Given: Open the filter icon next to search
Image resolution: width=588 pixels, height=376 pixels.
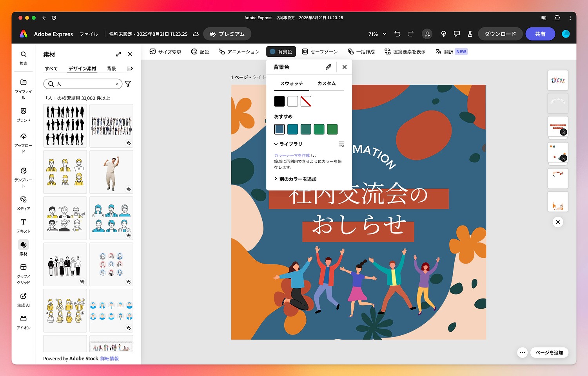Looking at the screenshot, I should 128,84.
